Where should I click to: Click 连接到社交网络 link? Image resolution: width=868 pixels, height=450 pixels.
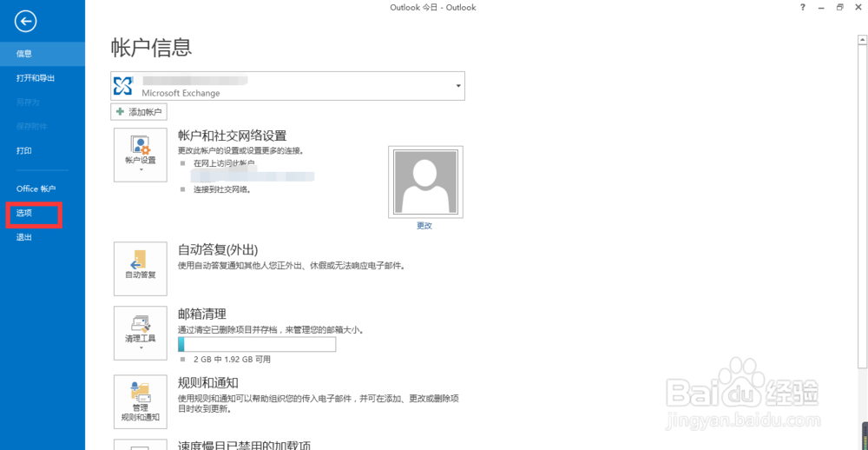(x=222, y=189)
